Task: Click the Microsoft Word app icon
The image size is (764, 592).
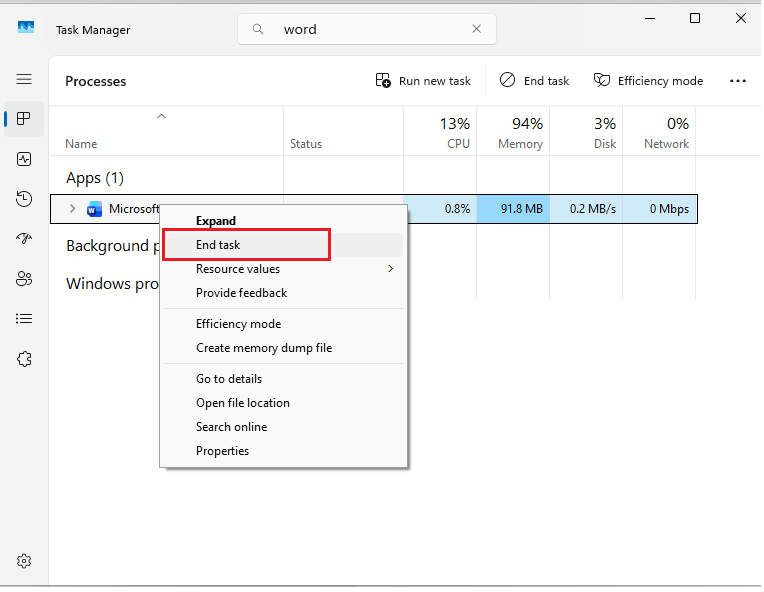Action: click(x=94, y=209)
